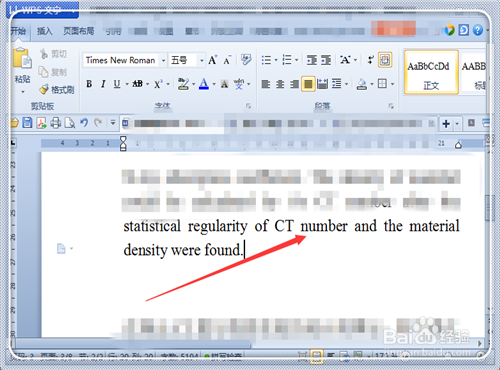Screen dimensions: 500x370
Task: Open a file with the folder icon
Action: (14, 123)
